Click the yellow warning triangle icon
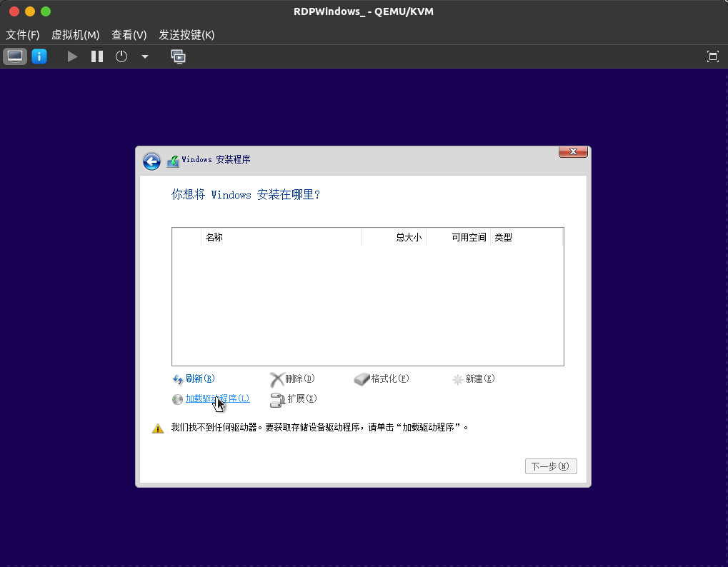This screenshot has width=728, height=567. point(158,428)
